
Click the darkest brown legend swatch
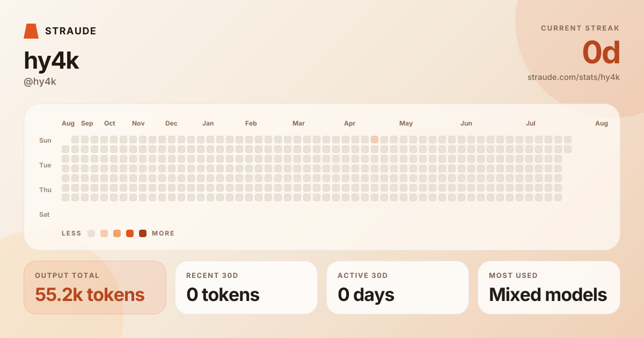point(143,233)
